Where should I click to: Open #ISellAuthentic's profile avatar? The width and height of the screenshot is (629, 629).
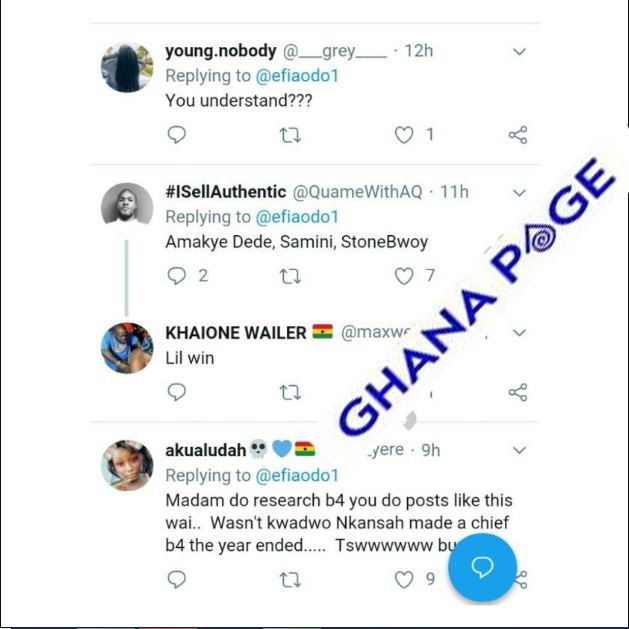point(127,207)
